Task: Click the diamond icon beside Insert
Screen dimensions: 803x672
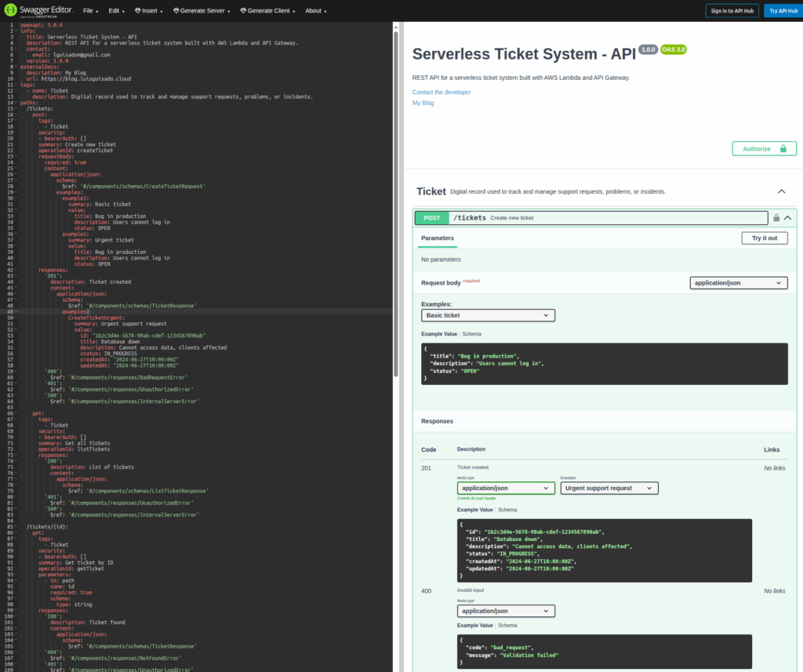Action: coord(138,11)
